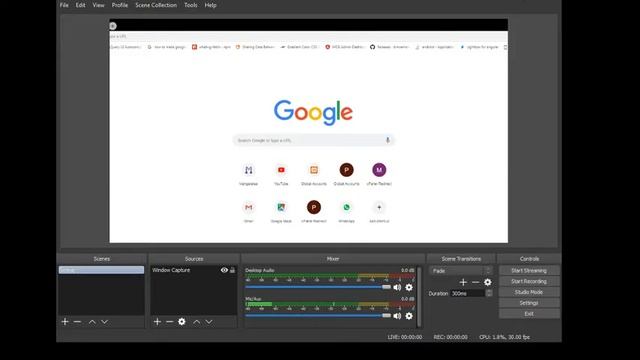Add a scene transition with the plus icon
Screen dimensions: 640x360
click(463, 282)
